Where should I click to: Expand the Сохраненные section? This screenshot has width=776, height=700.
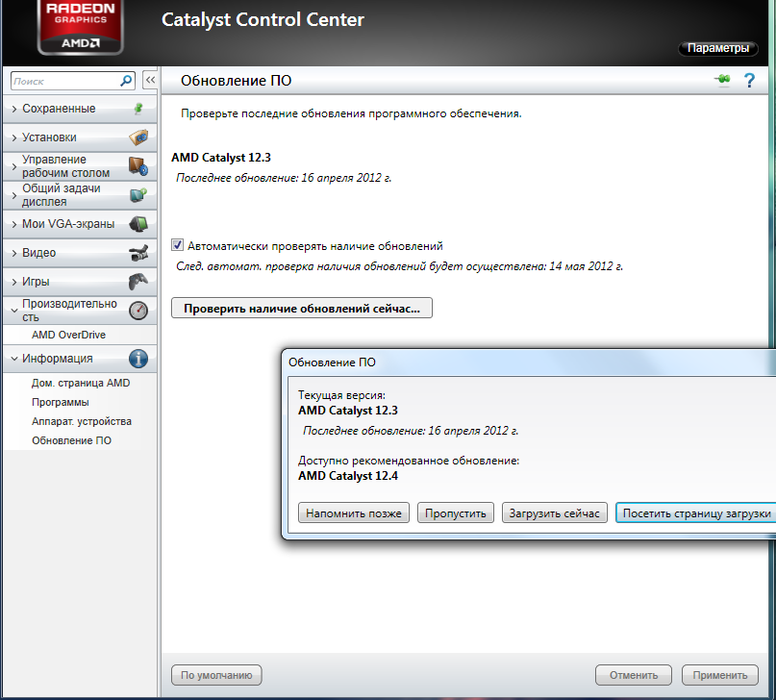(x=14, y=109)
